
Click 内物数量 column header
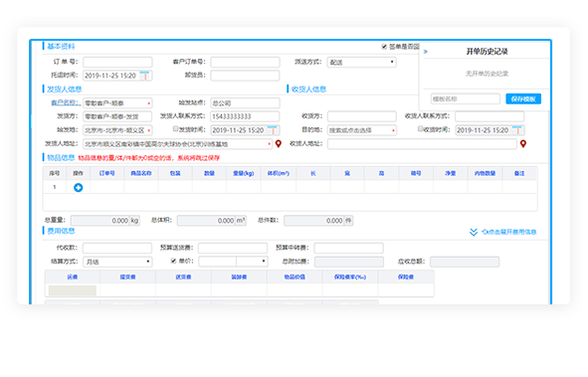[485, 173]
